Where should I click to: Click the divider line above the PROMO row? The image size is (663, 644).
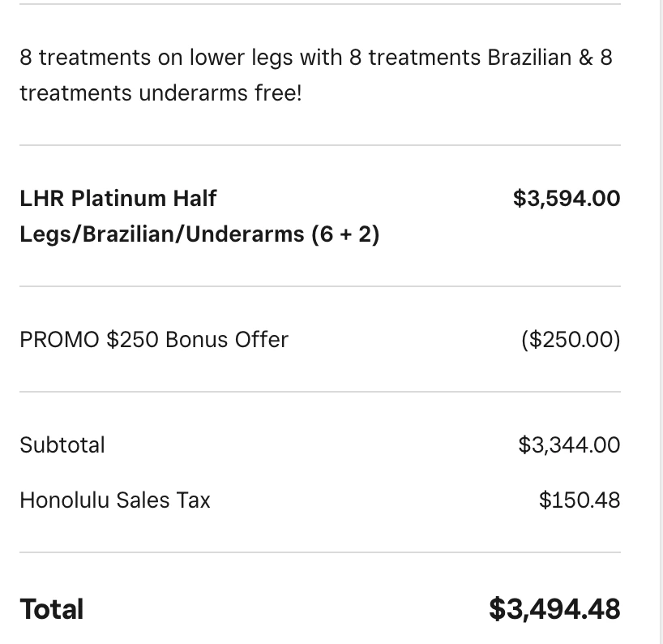pyautogui.click(x=320, y=286)
